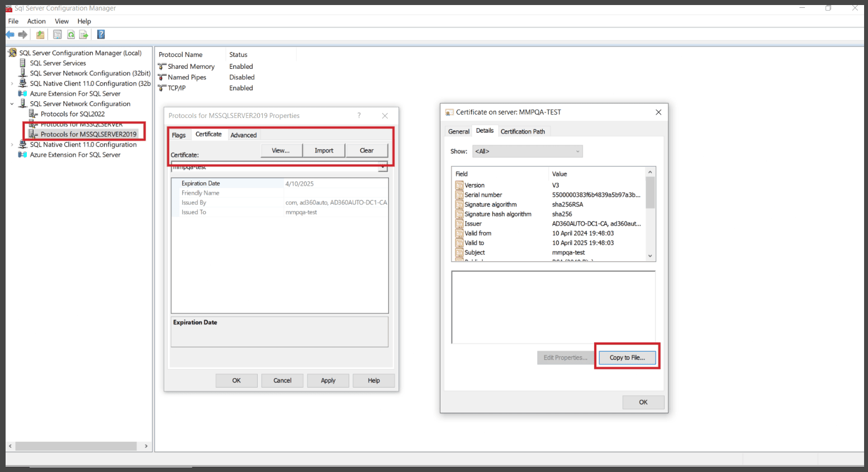Screen dimensions: 868x472
Task: Click the Export List icon in the toolbar
Action: coord(84,34)
